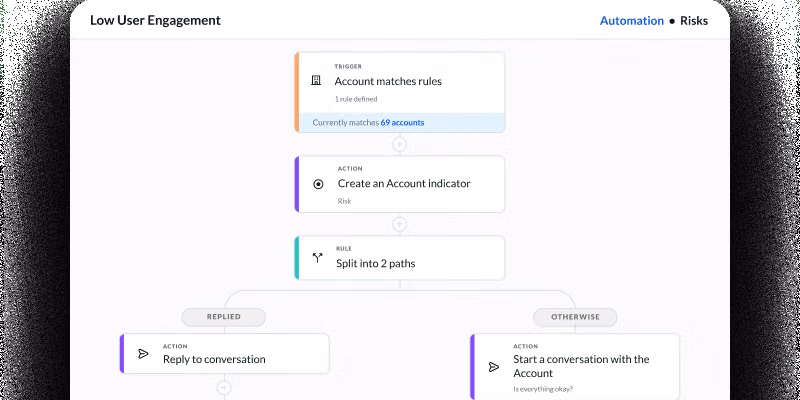Click the Low User Engagement title
The image size is (800, 400).
pos(155,20)
